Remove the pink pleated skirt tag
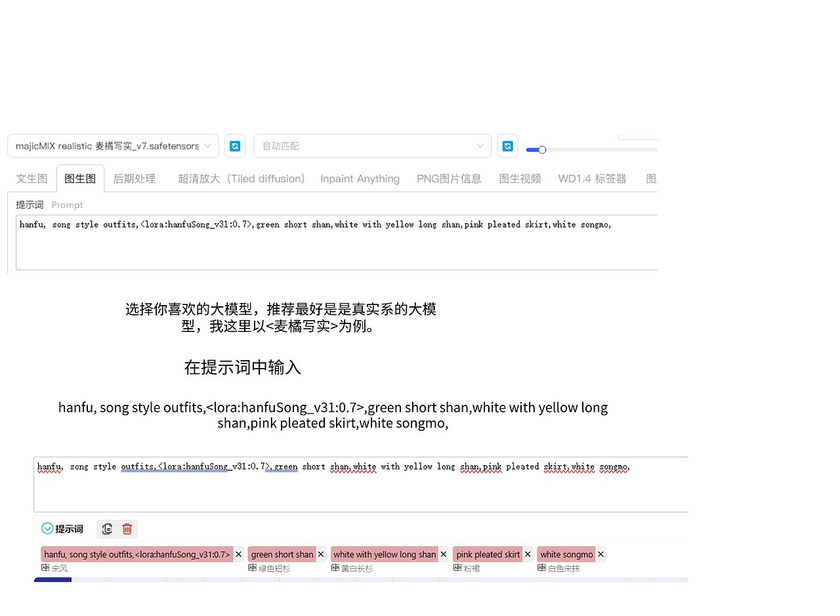The image size is (840, 616). pos(528,554)
